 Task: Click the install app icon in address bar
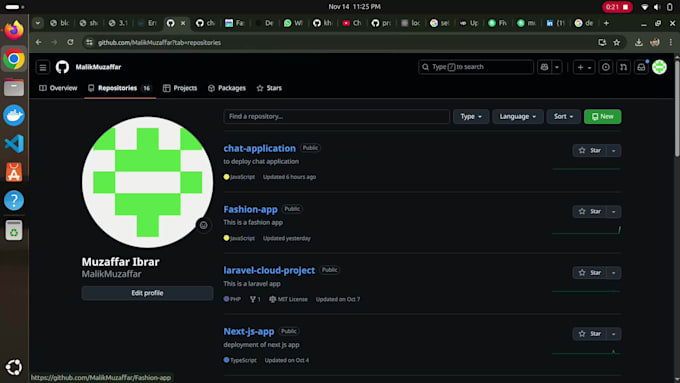602,43
